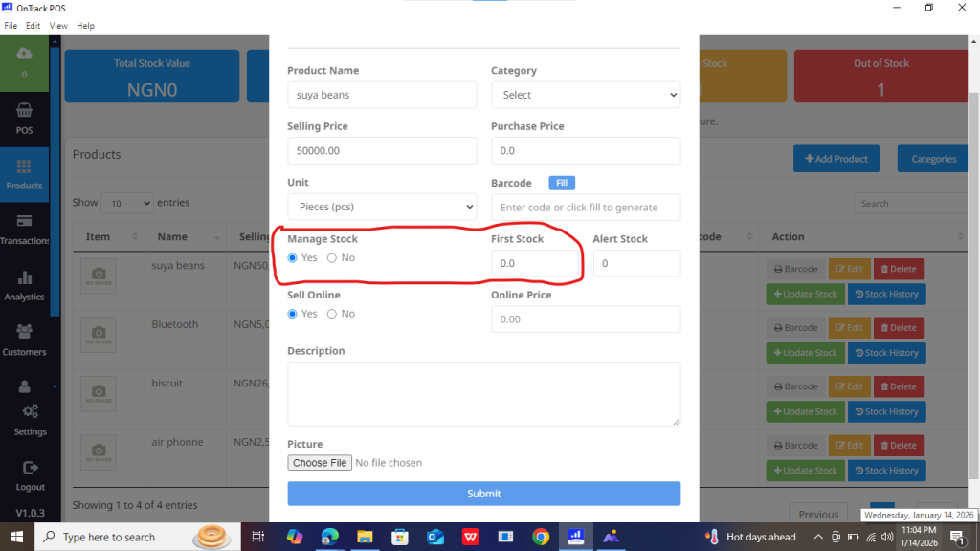
Task: Open the File menu
Action: (x=11, y=26)
